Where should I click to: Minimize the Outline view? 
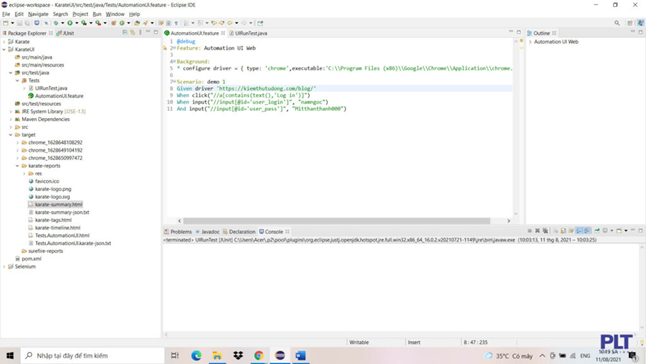pyautogui.click(x=633, y=32)
